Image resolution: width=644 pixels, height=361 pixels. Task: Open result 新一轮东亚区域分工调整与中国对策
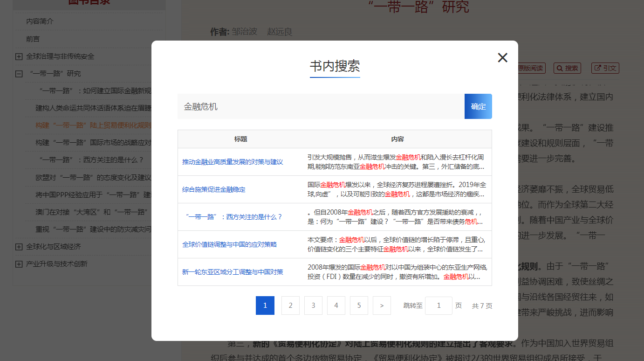click(x=233, y=272)
